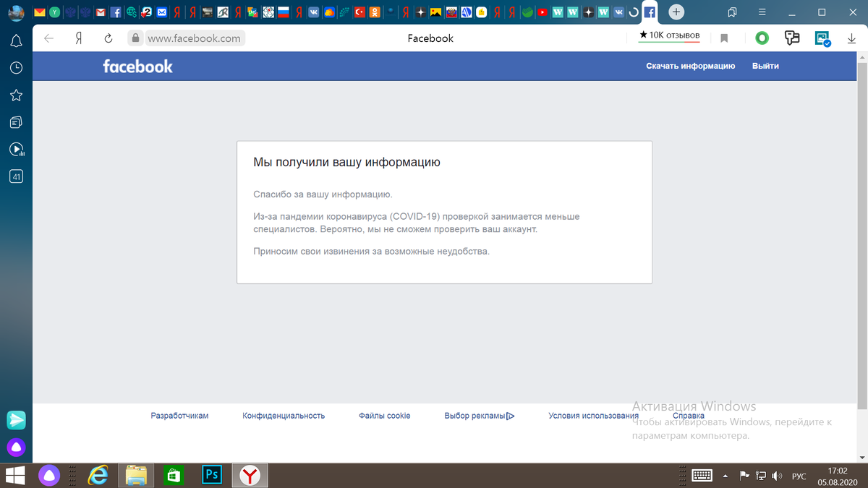Open Internet Explorer from the taskbar
Image resolution: width=868 pixels, height=488 pixels.
pos(98,475)
